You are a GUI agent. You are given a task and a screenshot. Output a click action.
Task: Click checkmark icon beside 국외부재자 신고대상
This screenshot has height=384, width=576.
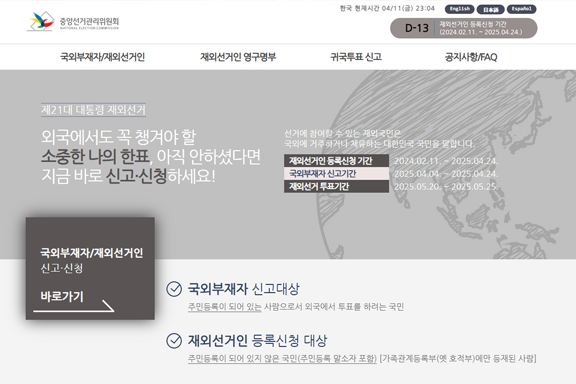[174, 289]
